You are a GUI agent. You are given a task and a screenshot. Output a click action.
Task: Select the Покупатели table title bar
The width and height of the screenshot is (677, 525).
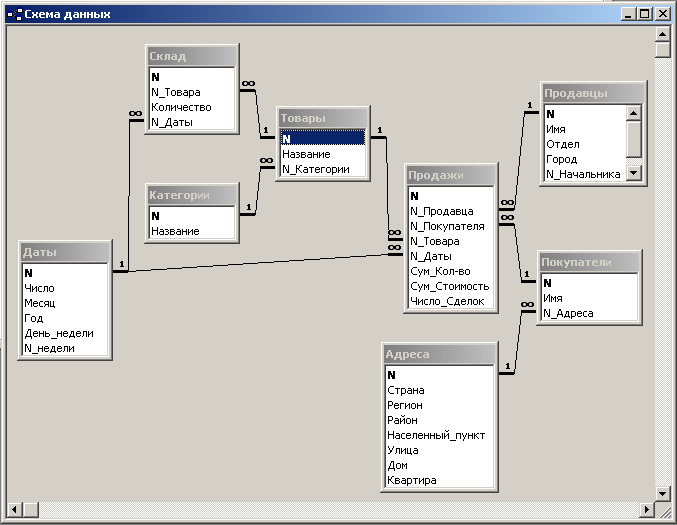[x=589, y=262]
